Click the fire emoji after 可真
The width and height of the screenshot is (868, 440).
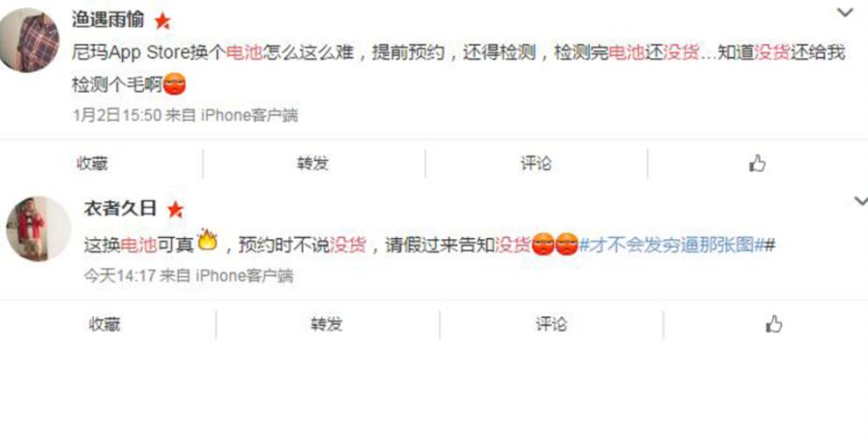tap(208, 240)
